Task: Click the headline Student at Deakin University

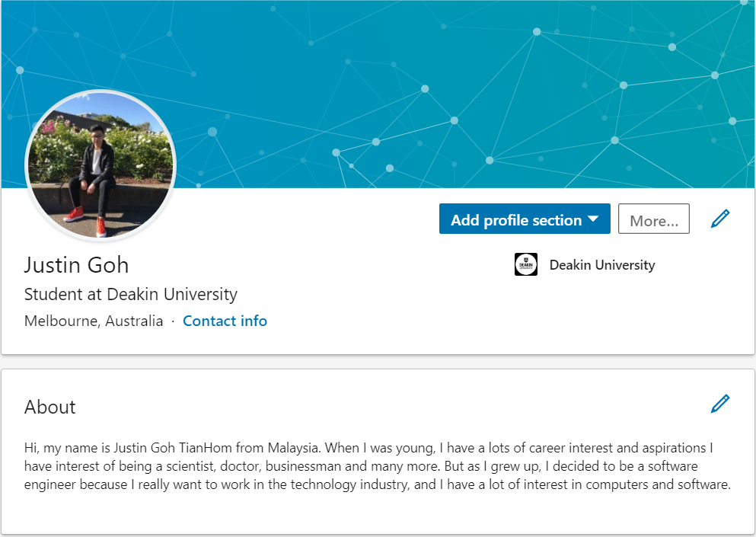Action: coord(130,294)
